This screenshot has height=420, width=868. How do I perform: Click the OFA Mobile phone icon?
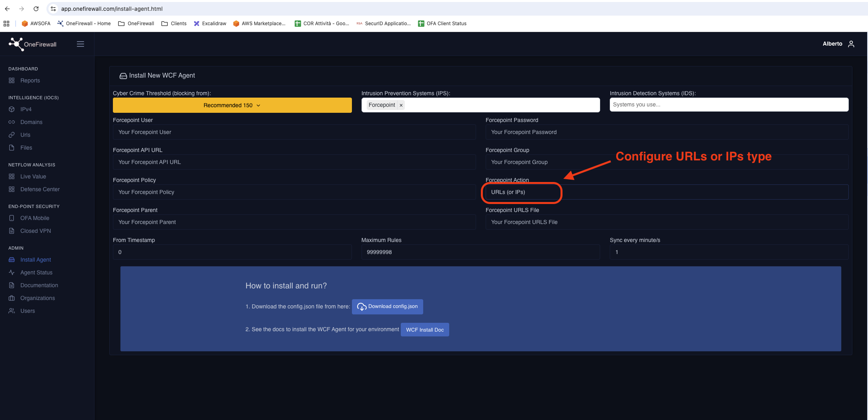[12, 218]
